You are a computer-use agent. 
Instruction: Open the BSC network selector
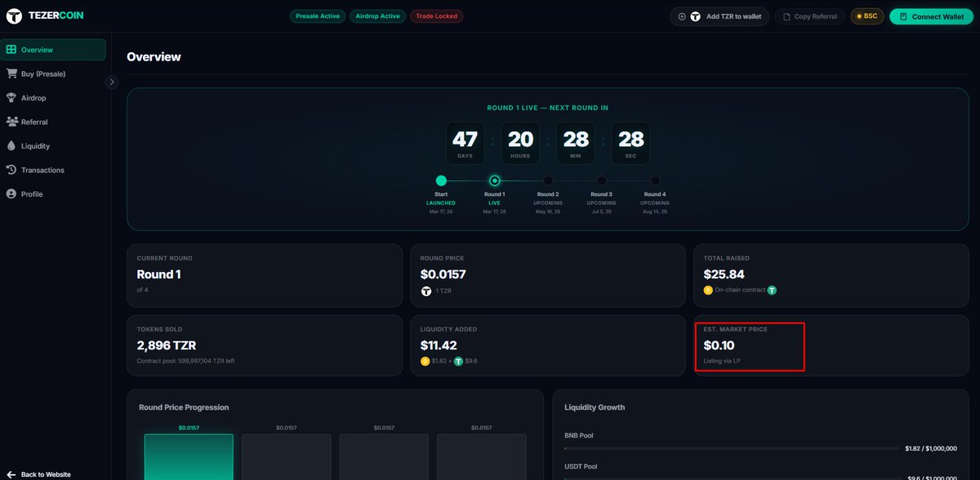[x=867, y=16]
